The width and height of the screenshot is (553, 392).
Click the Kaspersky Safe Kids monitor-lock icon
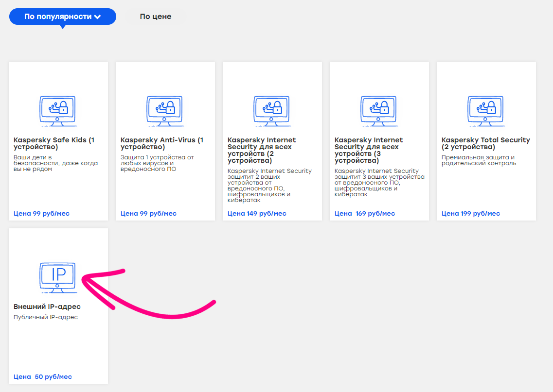click(x=58, y=111)
